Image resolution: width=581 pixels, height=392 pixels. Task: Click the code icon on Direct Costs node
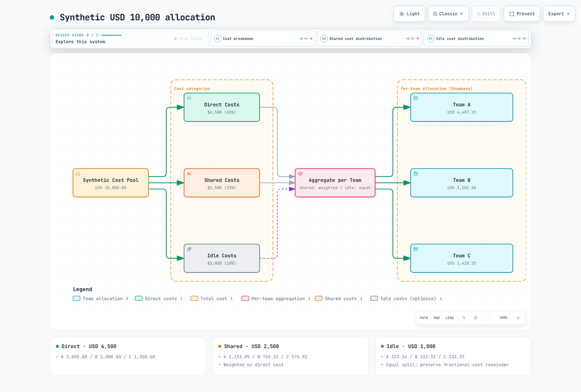click(x=189, y=98)
